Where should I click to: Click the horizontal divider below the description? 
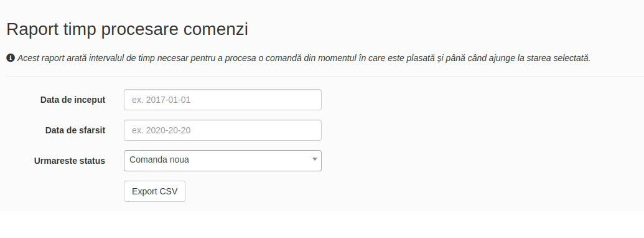point(325,76)
